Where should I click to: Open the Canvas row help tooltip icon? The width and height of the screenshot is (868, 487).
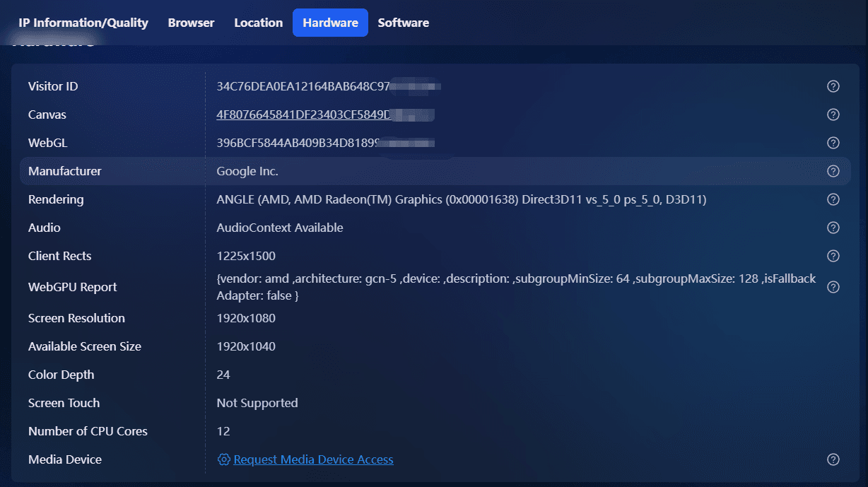pos(833,115)
